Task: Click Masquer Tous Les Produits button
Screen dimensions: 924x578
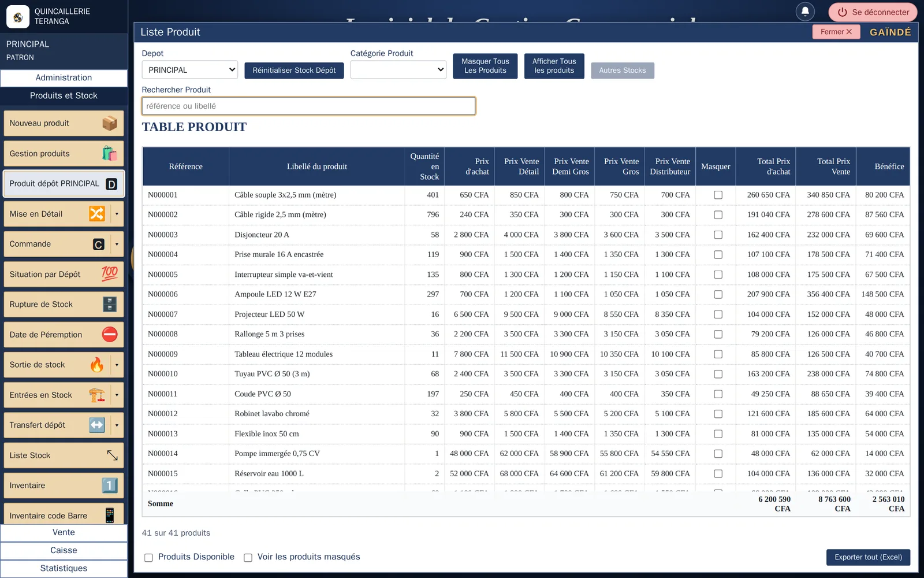Action: point(485,66)
